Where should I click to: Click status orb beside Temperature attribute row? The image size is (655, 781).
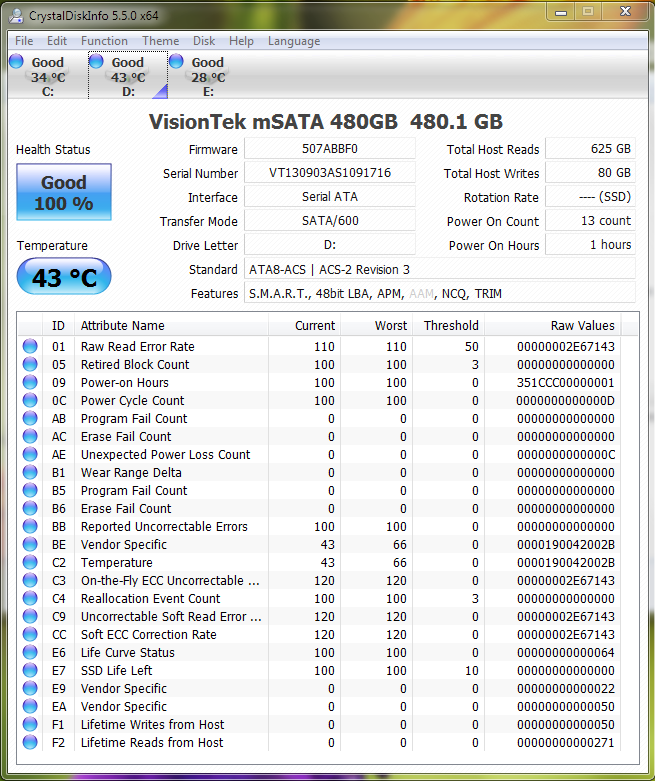pyautogui.click(x=30, y=563)
